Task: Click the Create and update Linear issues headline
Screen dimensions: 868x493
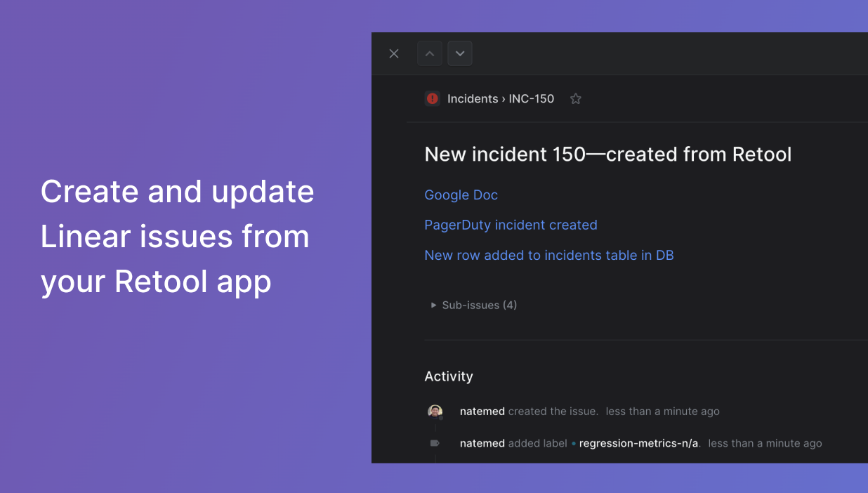Action: 178,237
